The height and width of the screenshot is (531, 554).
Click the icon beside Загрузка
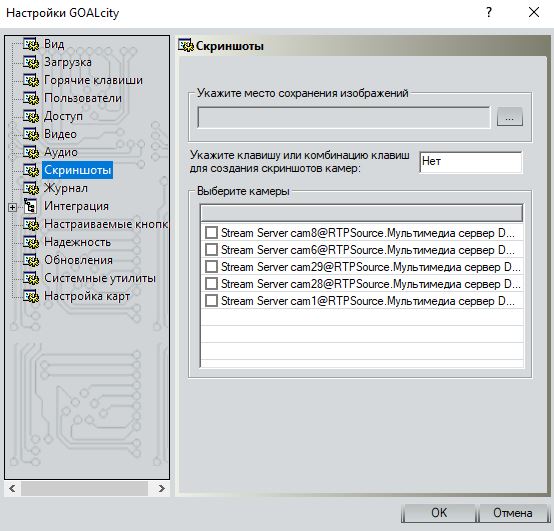pos(31,62)
